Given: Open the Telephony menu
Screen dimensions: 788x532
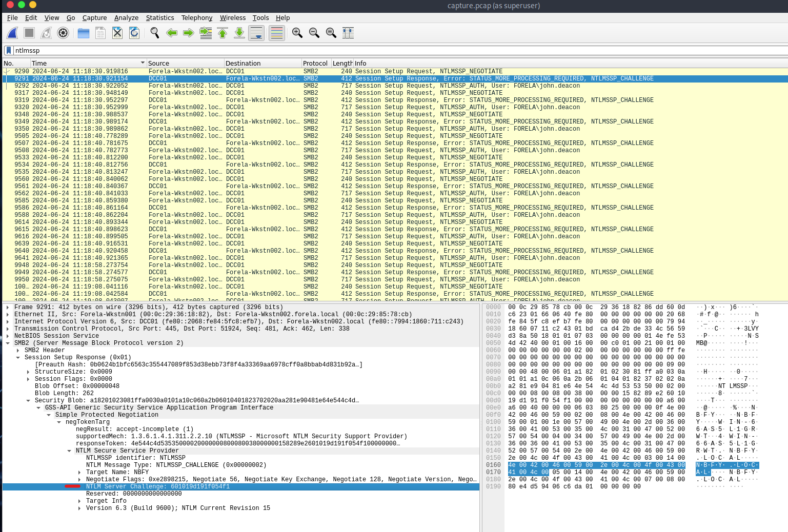Looking at the screenshot, I should 197,17.
